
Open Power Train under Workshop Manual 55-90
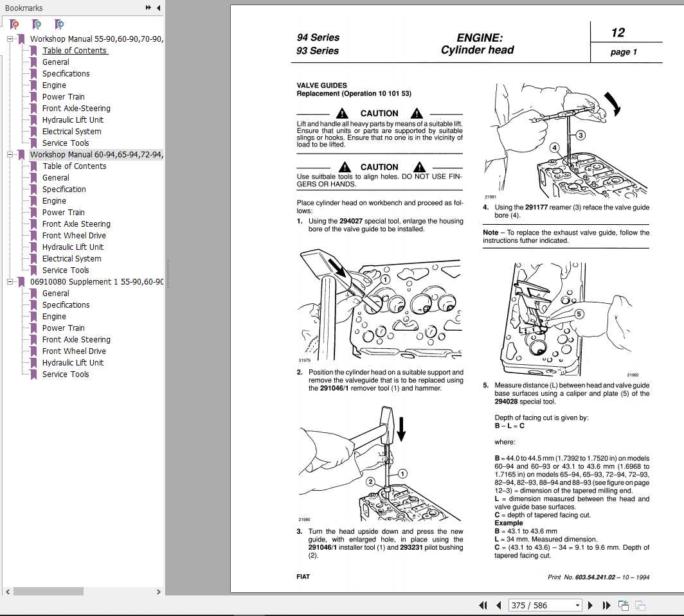coord(63,97)
